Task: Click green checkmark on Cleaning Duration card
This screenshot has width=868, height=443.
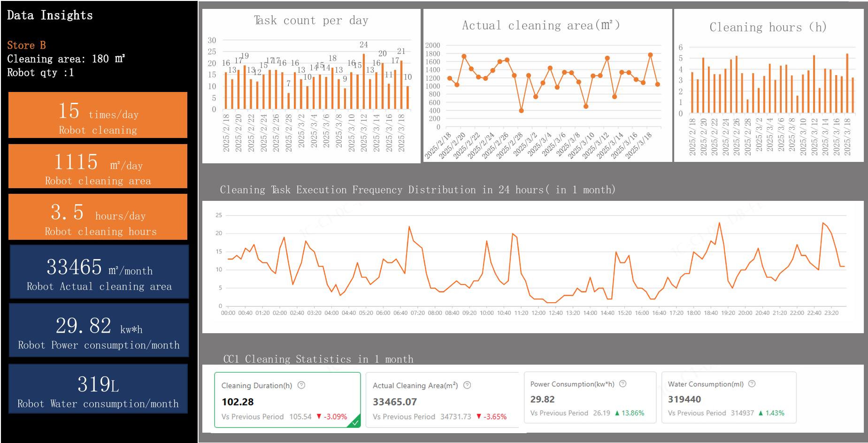Action: (356, 423)
